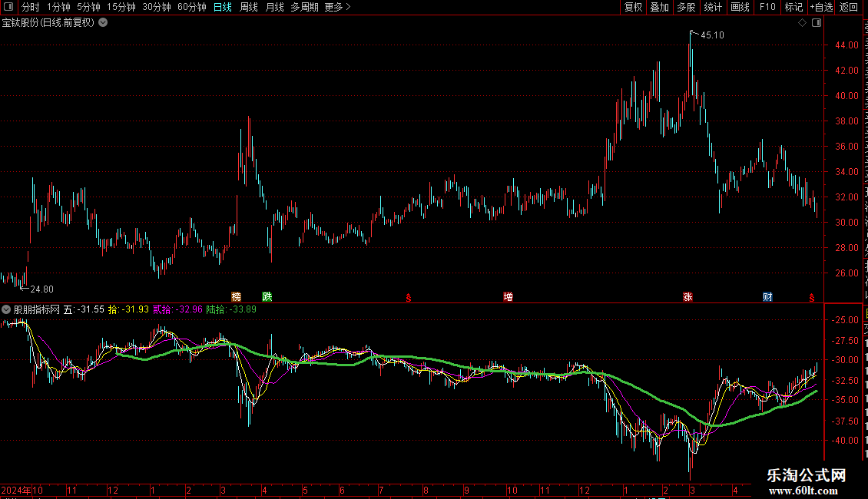Click the 36.00 price axis label

point(847,146)
